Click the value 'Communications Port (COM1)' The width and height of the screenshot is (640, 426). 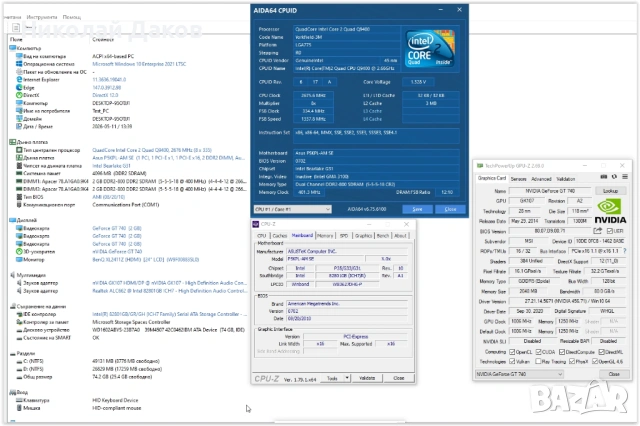point(126,205)
